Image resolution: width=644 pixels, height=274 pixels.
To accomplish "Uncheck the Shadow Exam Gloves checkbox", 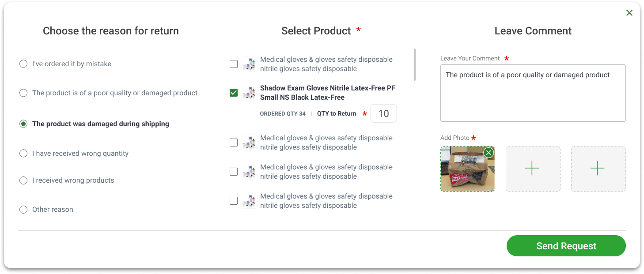I will coord(234,93).
